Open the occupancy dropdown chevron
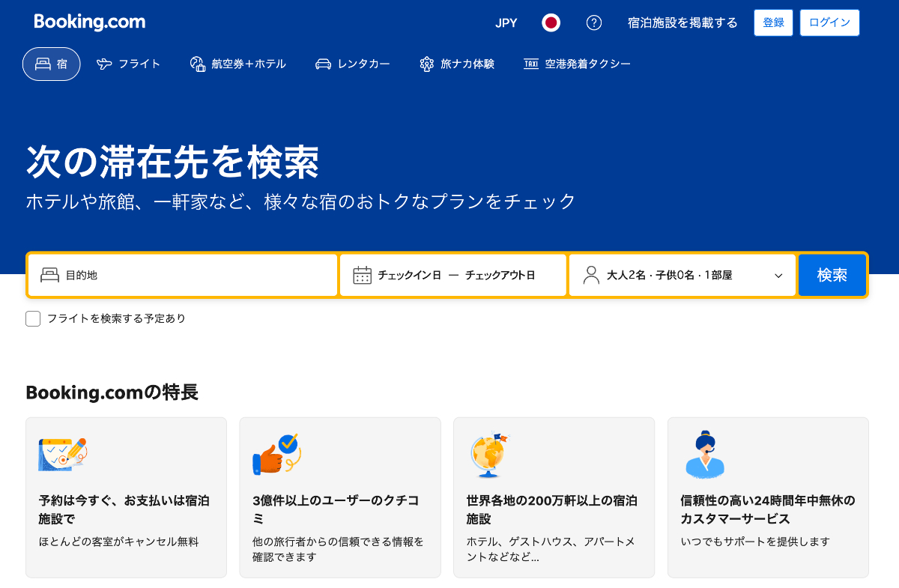 [x=778, y=275]
